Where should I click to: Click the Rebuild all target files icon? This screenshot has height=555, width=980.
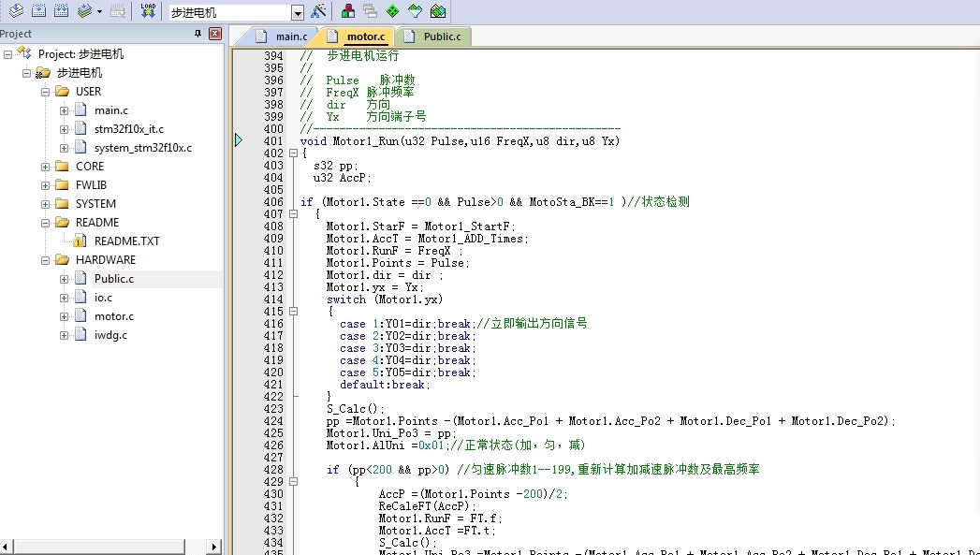(x=61, y=10)
